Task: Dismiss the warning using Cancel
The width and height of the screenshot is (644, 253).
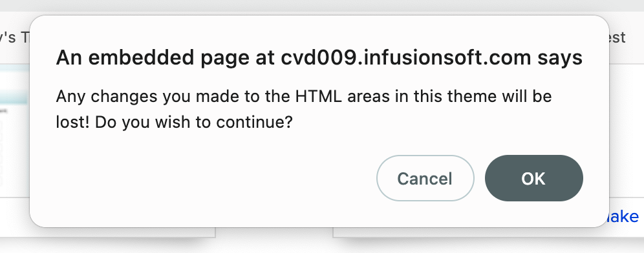Action: pos(425,178)
